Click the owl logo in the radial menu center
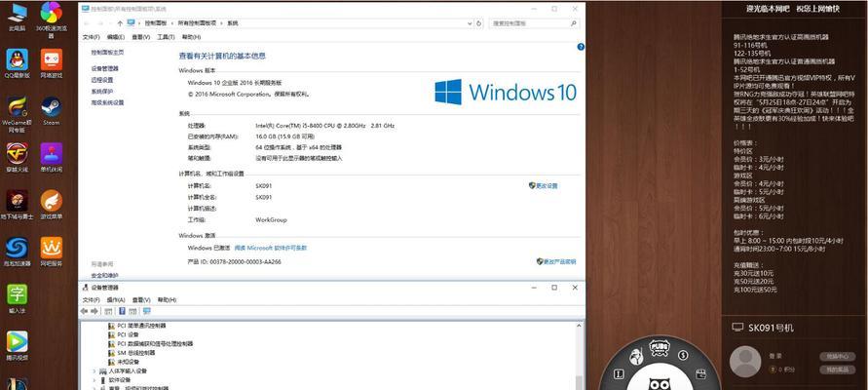 660,383
